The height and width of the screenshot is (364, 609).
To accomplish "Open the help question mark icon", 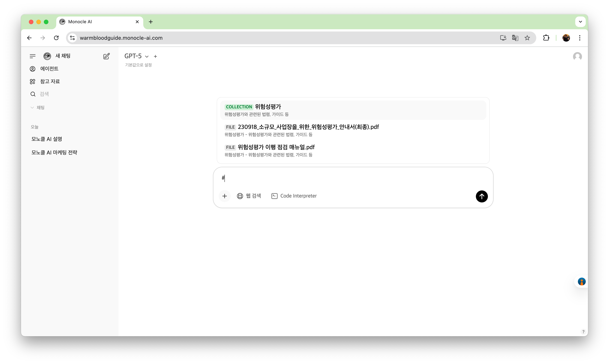I will [583, 332].
